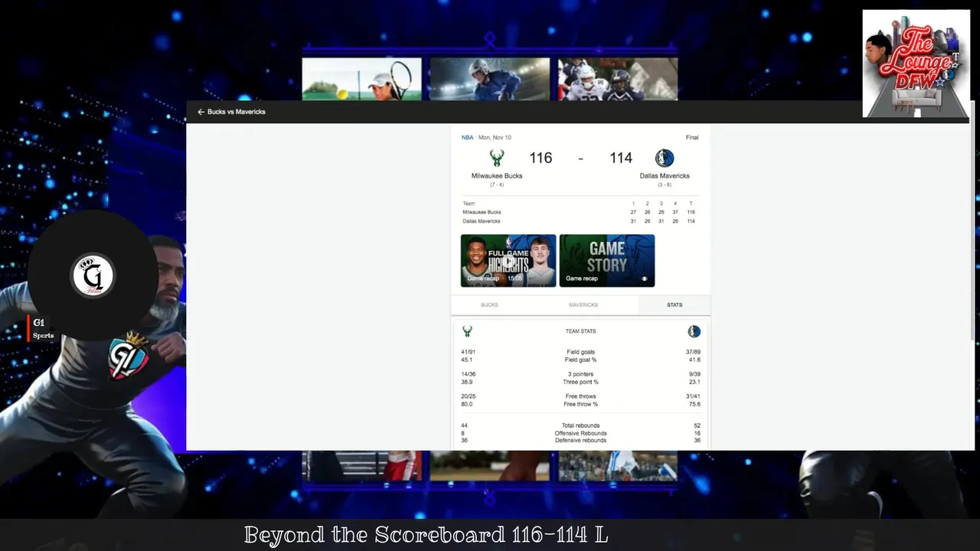The height and width of the screenshot is (551, 980).
Task: Click the G1 Films round logo
Action: pos(93,275)
